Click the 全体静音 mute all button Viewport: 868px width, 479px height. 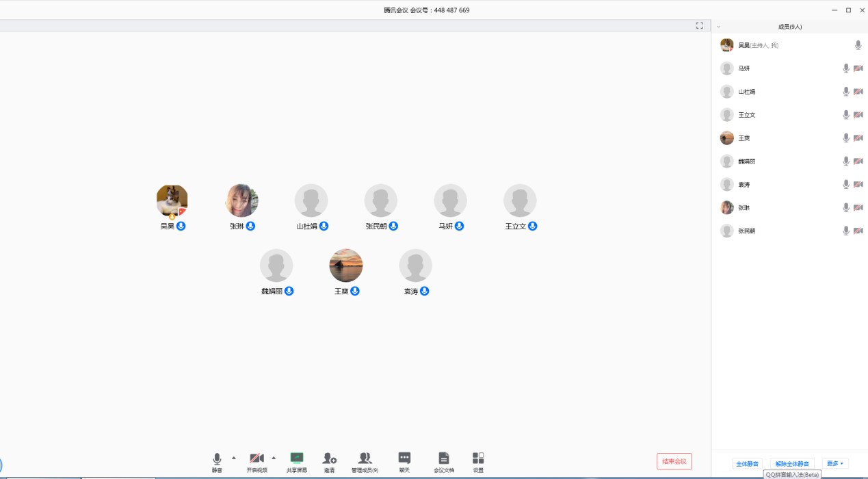747,464
